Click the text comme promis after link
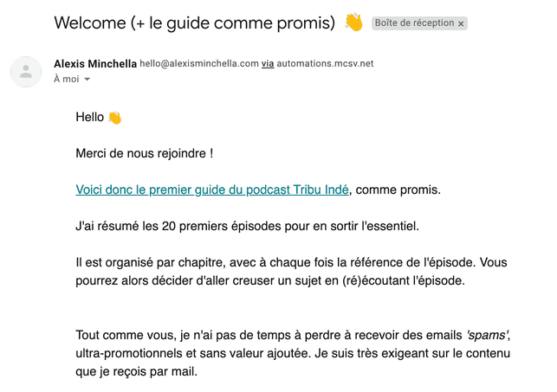Image resolution: width=557 pixels, height=392 pixels. click(398, 190)
